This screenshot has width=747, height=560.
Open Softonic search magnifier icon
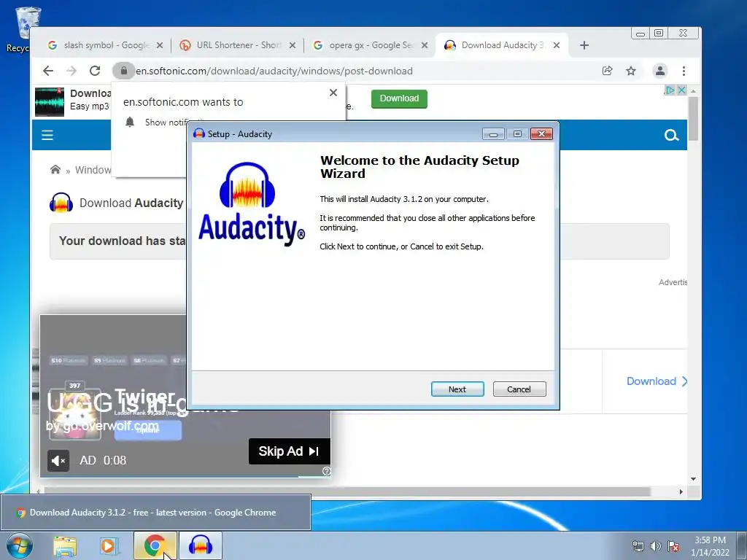[671, 135]
